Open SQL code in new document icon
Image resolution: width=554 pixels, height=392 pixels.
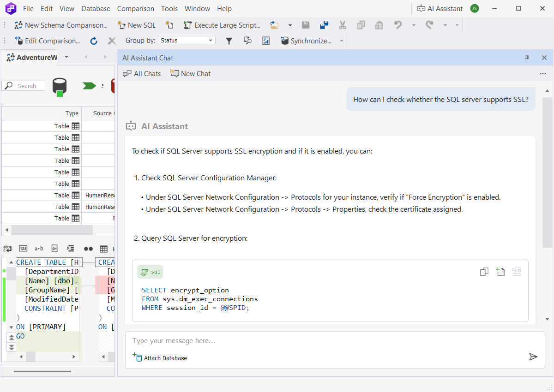500,272
